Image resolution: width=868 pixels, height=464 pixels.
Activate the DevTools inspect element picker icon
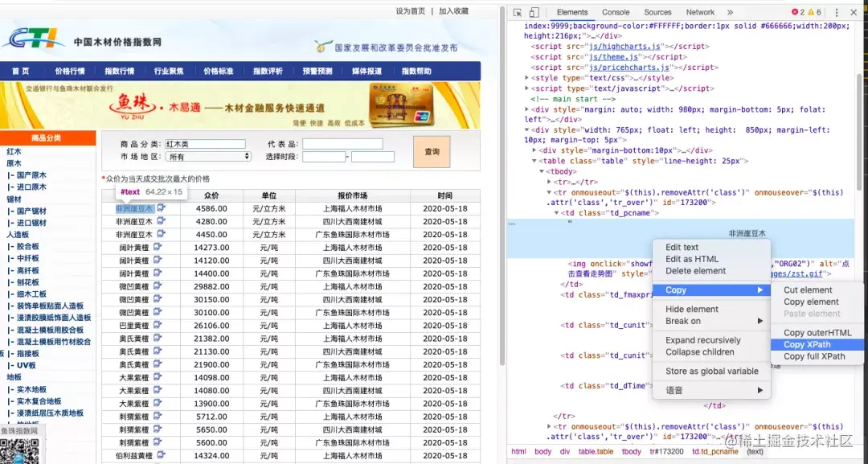(x=518, y=12)
